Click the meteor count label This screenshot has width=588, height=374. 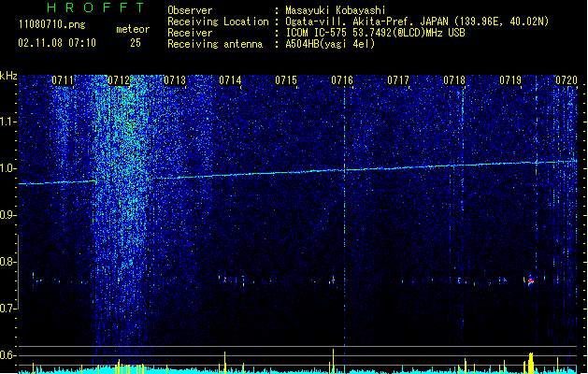pos(133,29)
